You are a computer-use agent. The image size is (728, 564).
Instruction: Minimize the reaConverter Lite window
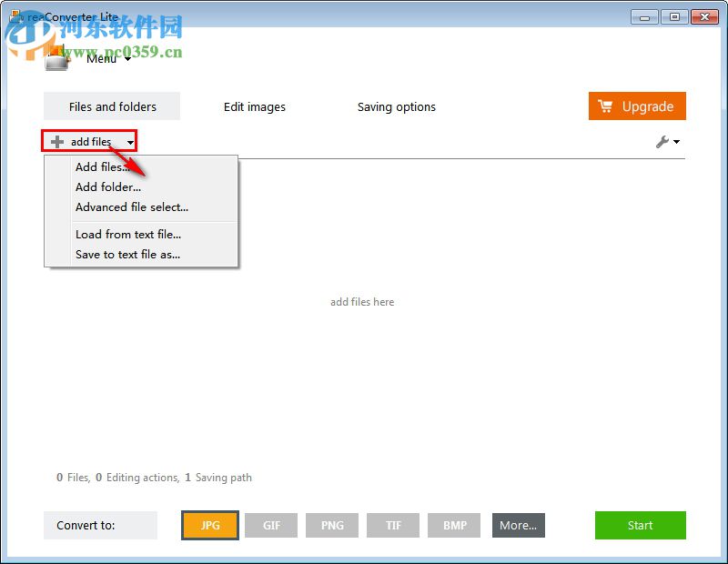coord(644,17)
